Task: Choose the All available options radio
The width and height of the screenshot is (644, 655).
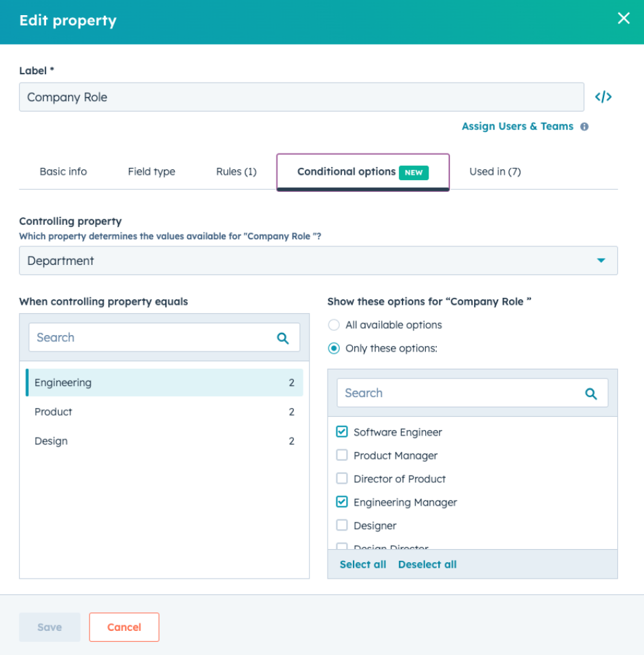Action: (334, 325)
